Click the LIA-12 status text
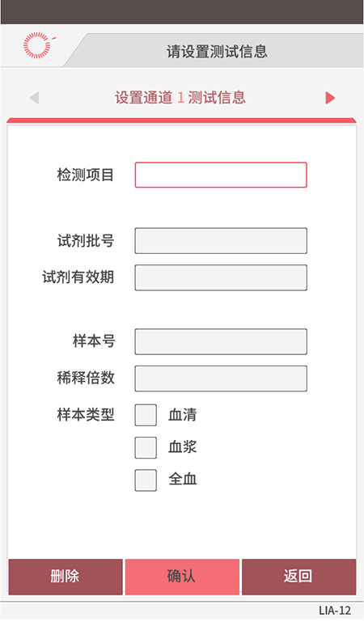 334,611
